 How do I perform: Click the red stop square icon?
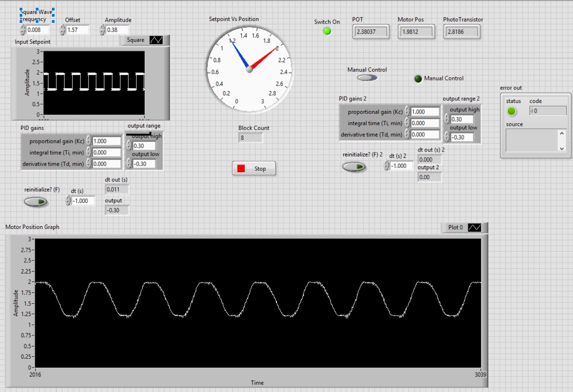pos(241,169)
